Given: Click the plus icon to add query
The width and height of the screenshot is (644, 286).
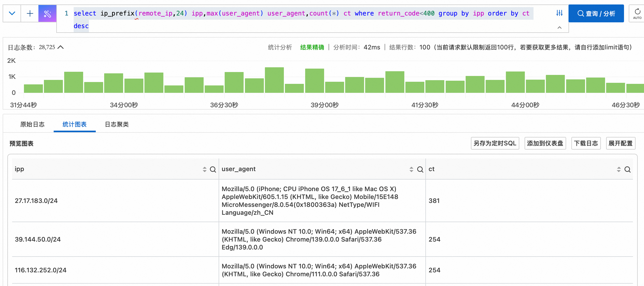Looking at the screenshot, I should pos(30,13).
